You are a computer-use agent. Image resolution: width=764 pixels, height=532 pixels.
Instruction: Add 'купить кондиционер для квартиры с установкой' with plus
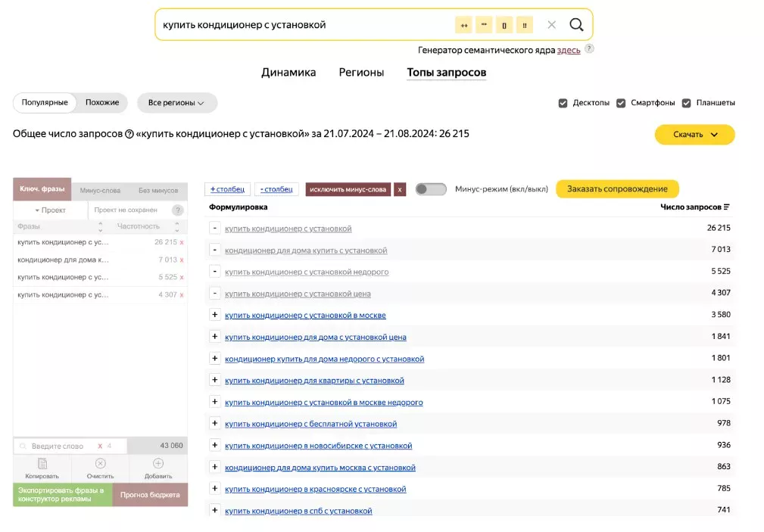click(215, 380)
